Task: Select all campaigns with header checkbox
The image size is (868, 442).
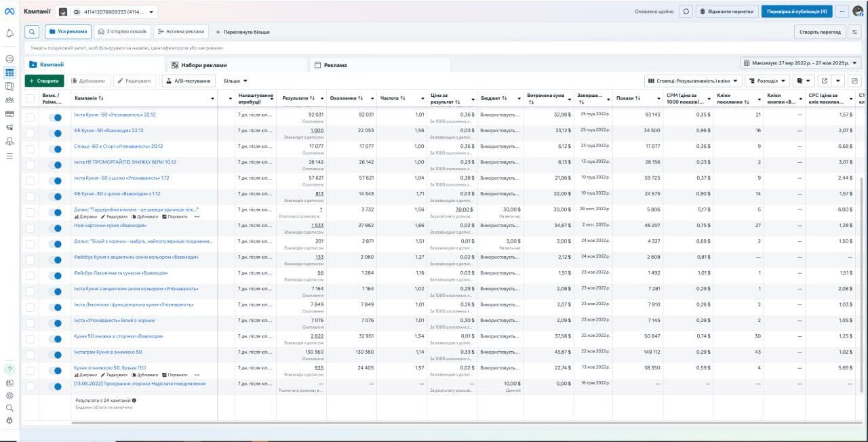Action: point(30,98)
